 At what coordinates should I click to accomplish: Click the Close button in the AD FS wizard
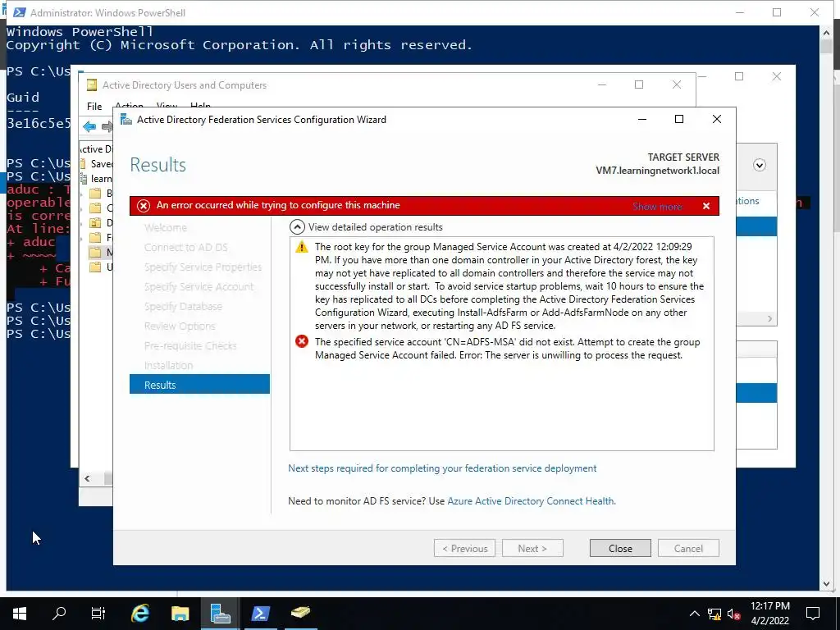620,548
